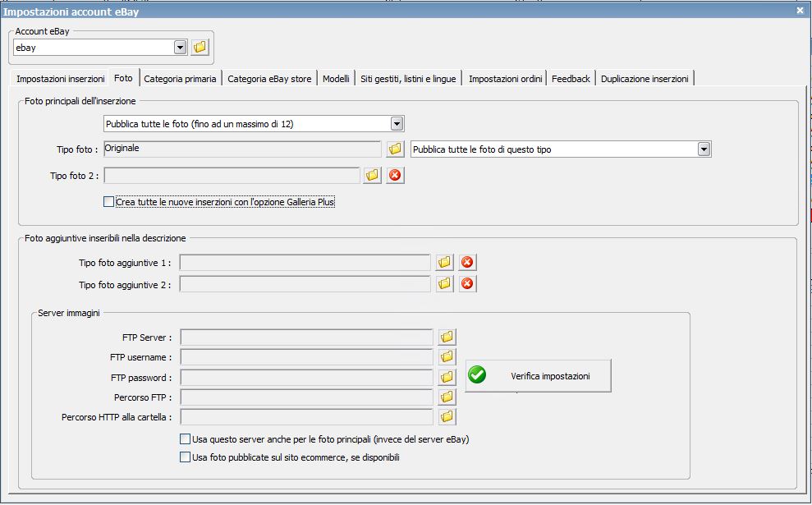Go to the Modelli tab
The width and height of the screenshot is (812, 505).
pos(336,79)
